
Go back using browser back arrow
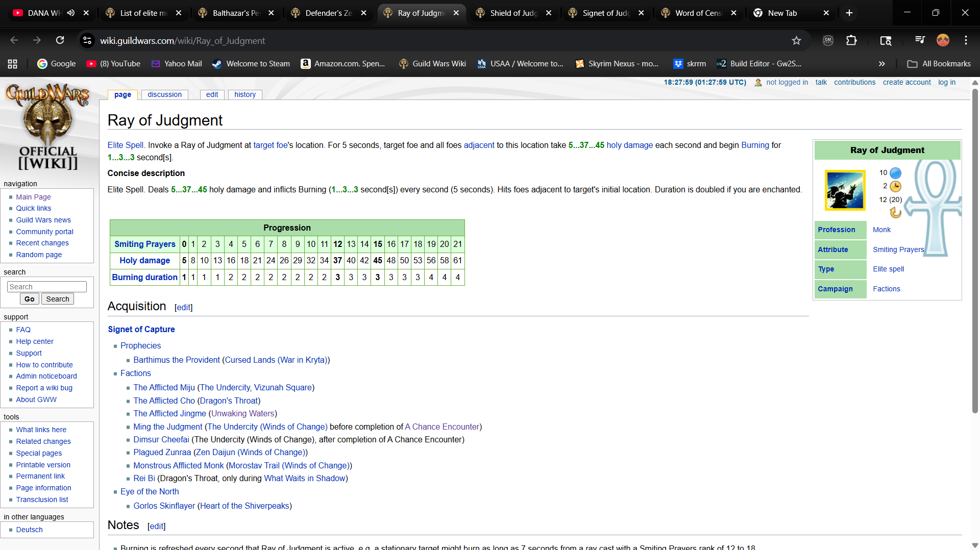14,40
